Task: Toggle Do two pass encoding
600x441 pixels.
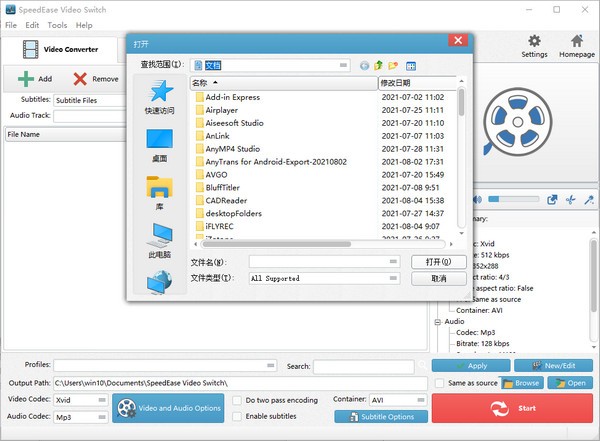Action: coord(237,400)
